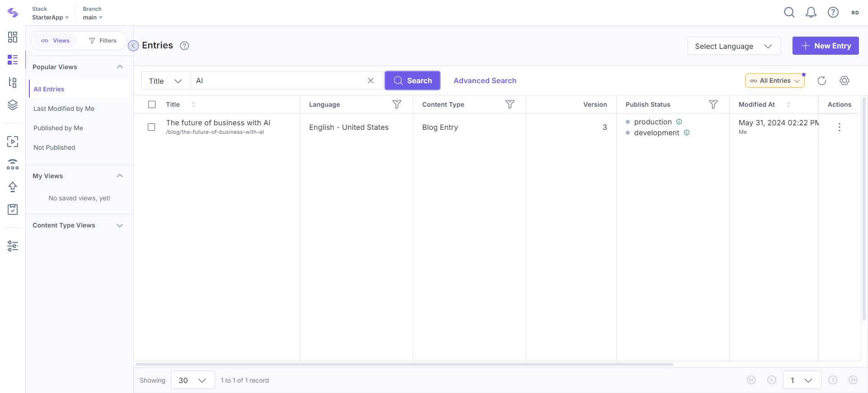Open the media play sidebar icon
This screenshot has width=868, height=393.
coord(13,142)
